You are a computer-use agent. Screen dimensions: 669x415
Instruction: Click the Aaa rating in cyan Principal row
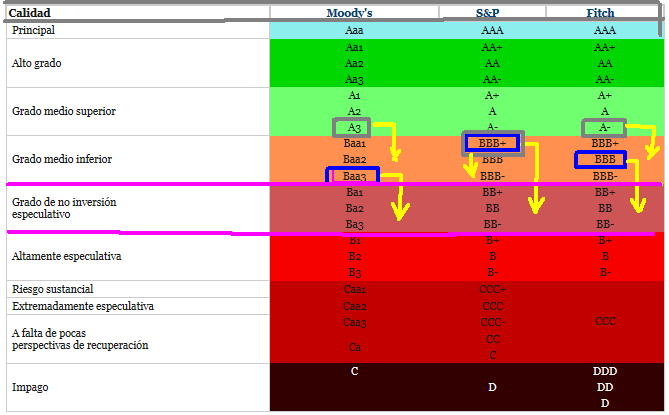tap(354, 31)
